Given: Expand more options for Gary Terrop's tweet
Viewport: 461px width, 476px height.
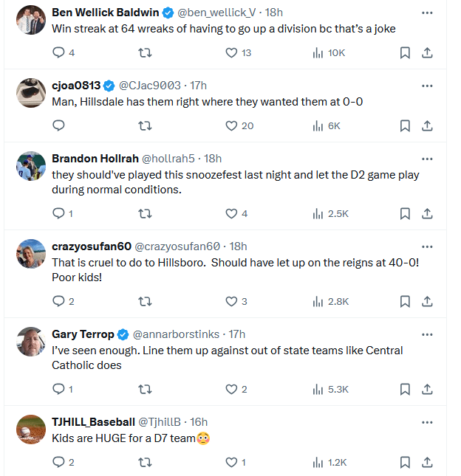Looking at the screenshot, I should [427, 334].
